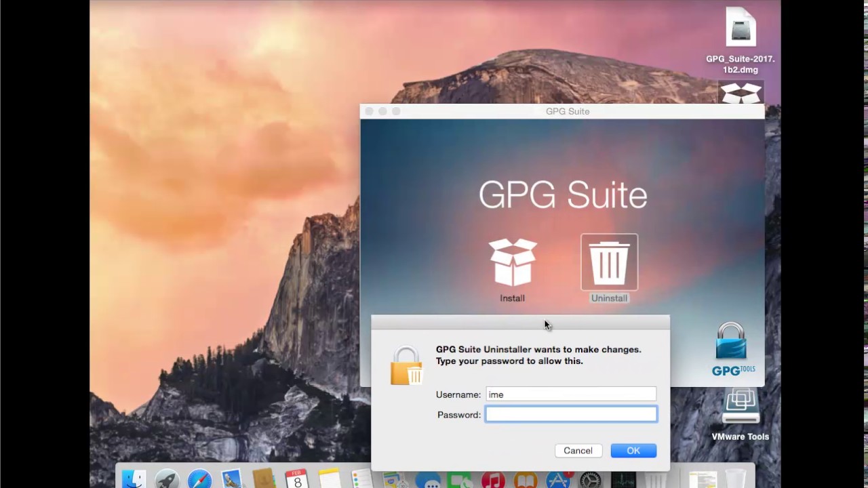Click 'GPG Suite Uninstaller wants to make changes' text

click(538, 350)
